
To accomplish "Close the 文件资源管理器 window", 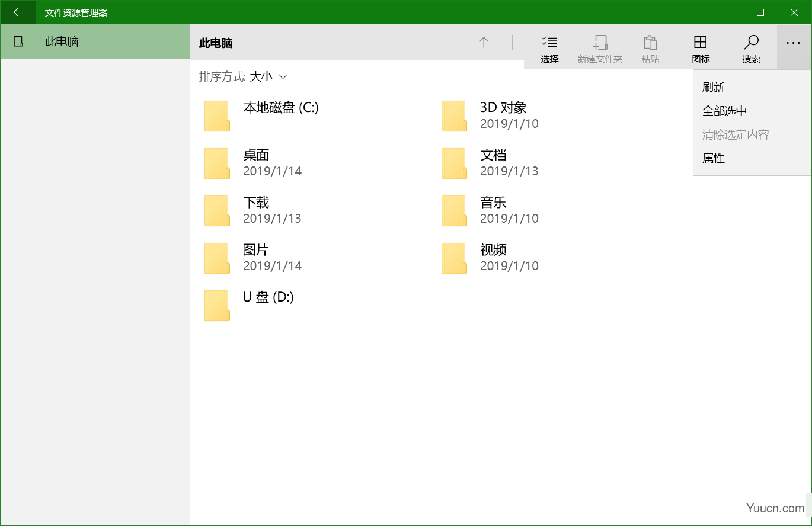I will (x=794, y=12).
